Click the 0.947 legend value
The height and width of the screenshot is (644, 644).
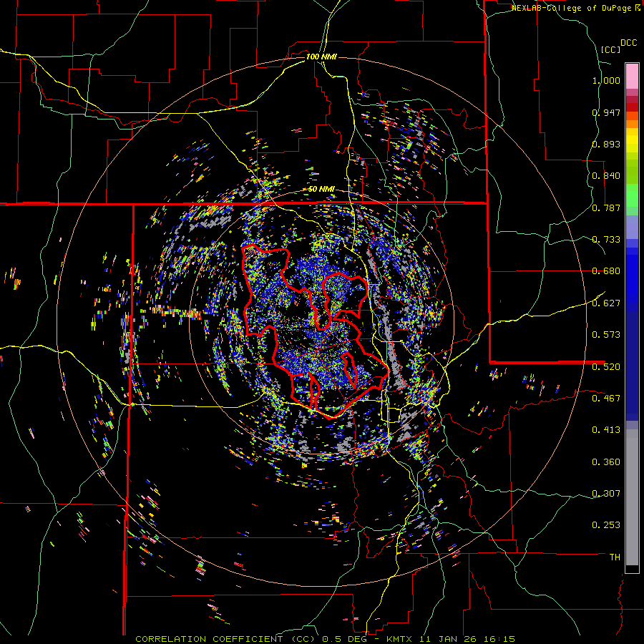[x=606, y=112]
